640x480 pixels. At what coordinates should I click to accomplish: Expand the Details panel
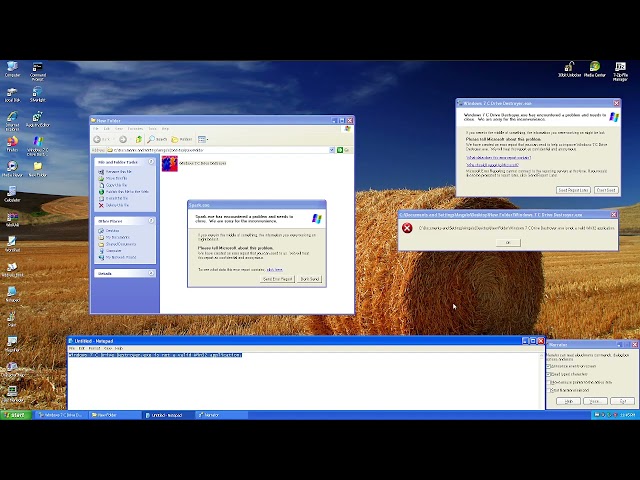(x=151, y=273)
